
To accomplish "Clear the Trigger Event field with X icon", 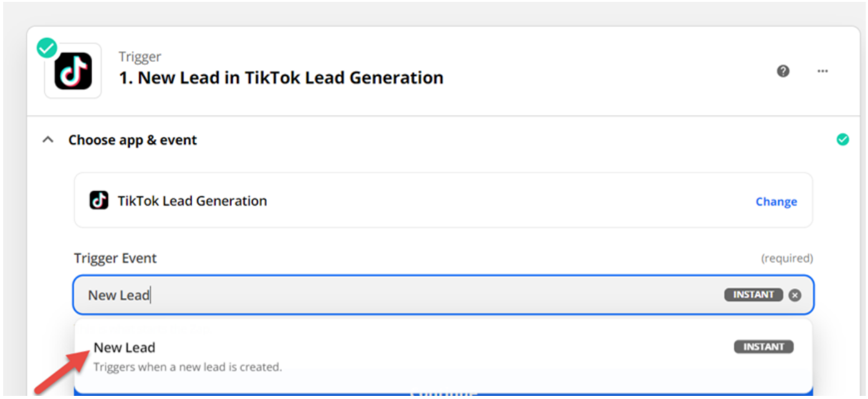I will (794, 295).
